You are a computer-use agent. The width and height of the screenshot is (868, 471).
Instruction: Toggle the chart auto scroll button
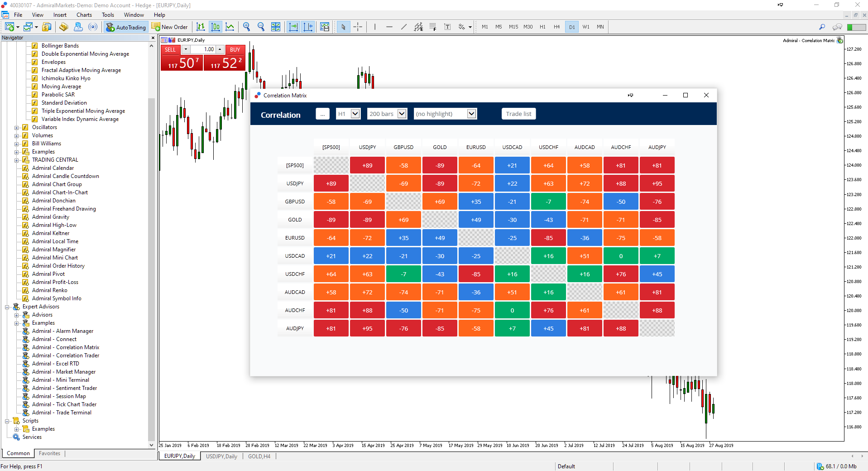(x=293, y=27)
